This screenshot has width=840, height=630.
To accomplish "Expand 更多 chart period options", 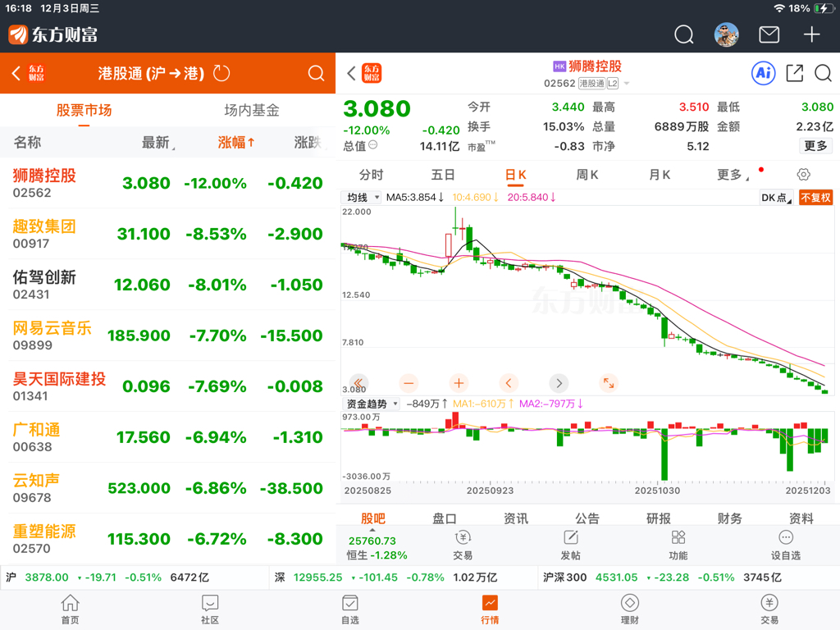I will pyautogui.click(x=733, y=175).
